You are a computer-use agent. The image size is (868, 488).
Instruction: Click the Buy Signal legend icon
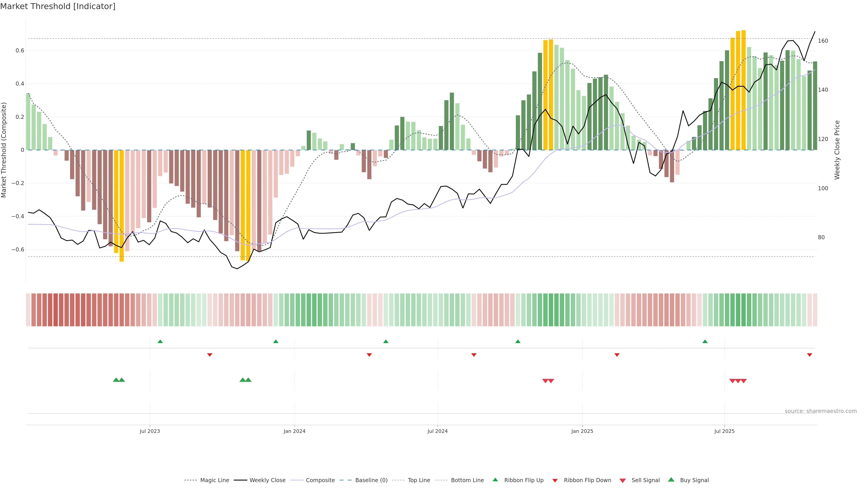coord(671,480)
